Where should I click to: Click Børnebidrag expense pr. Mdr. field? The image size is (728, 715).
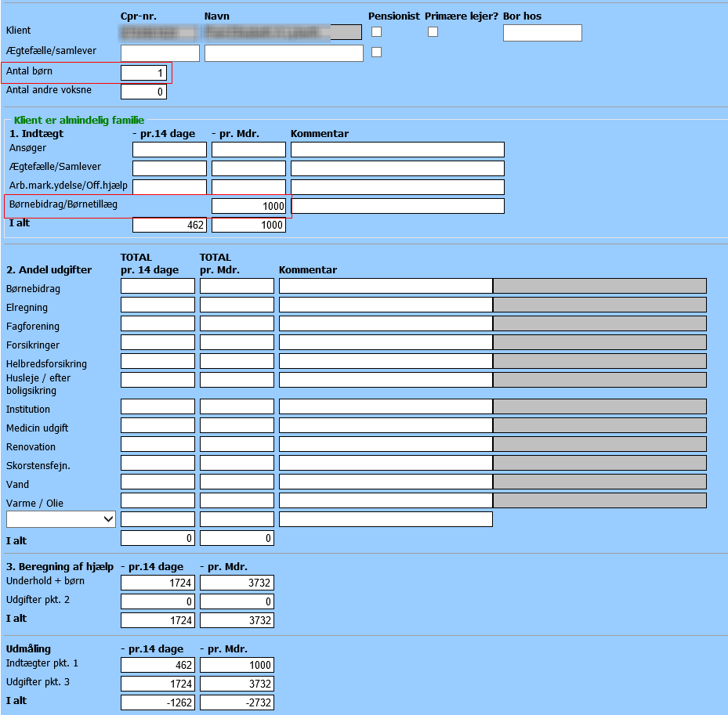(x=237, y=286)
